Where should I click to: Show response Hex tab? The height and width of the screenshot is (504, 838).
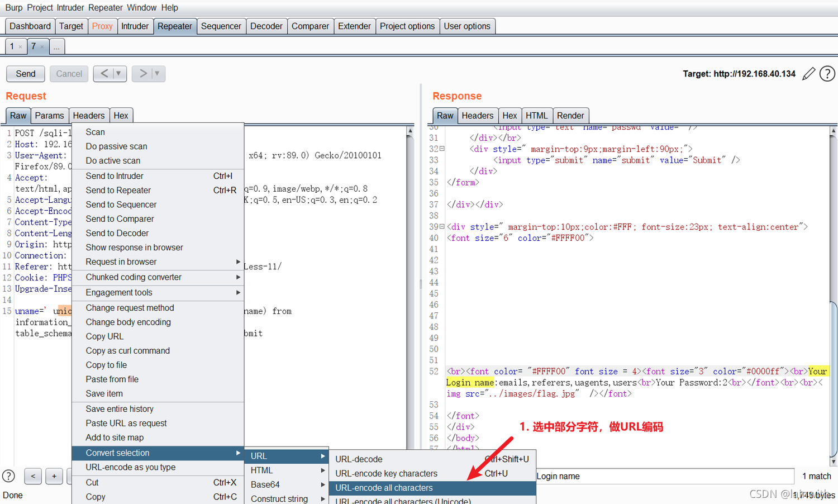tap(510, 116)
